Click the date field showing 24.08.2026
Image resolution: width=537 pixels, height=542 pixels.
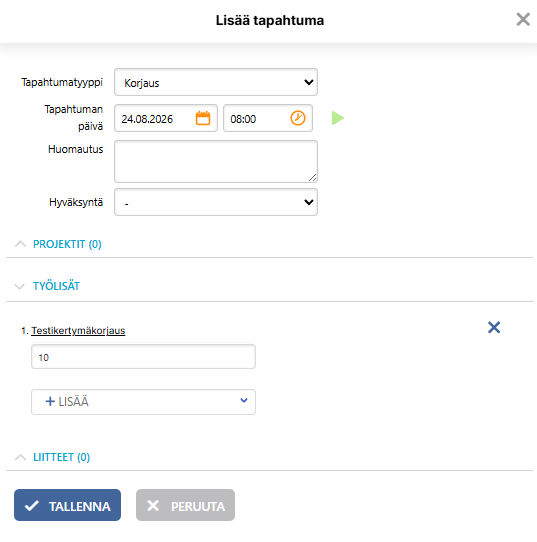click(166, 118)
